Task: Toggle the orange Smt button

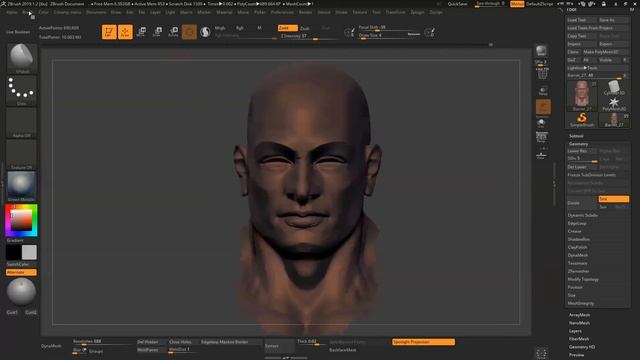Action: tap(613, 199)
